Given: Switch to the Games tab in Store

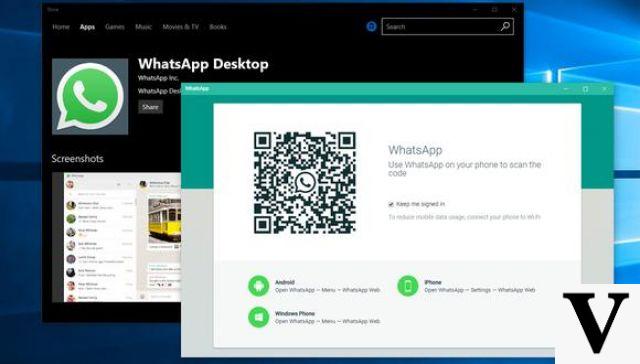Looking at the screenshot, I should coord(115,27).
